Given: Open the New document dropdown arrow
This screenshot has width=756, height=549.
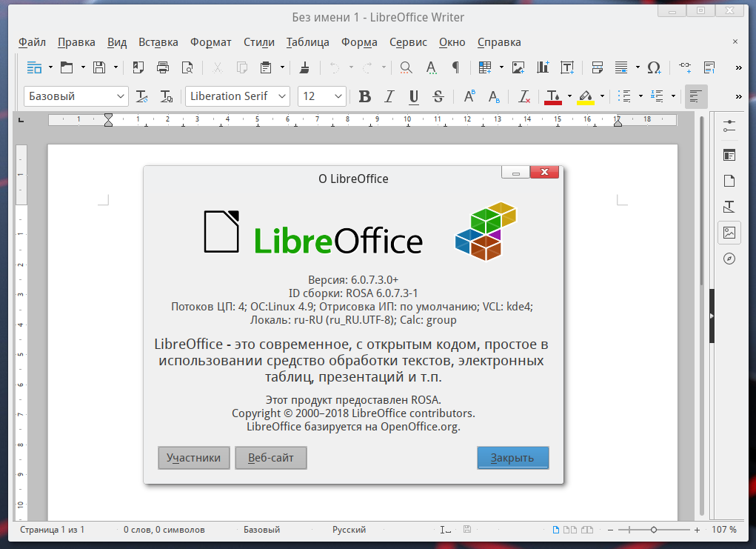Looking at the screenshot, I should pos(50,67).
